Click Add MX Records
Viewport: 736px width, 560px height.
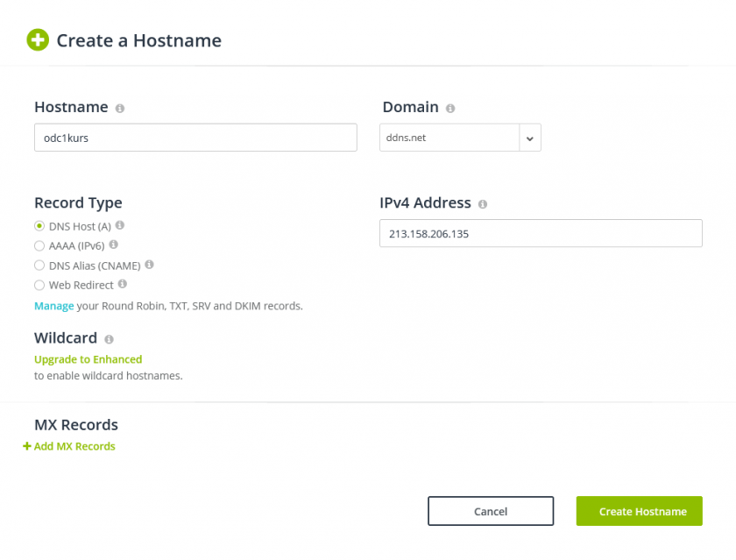(x=69, y=446)
